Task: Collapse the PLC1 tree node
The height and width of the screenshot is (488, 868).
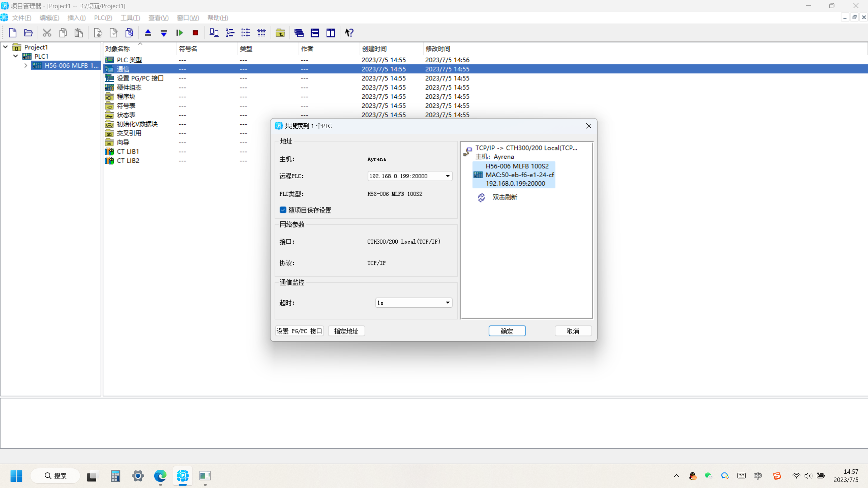Action: coord(16,56)
